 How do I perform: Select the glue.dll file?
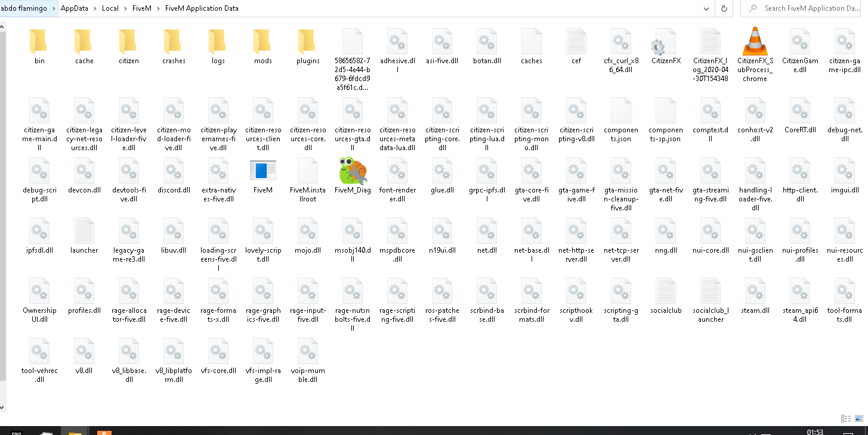442,176
